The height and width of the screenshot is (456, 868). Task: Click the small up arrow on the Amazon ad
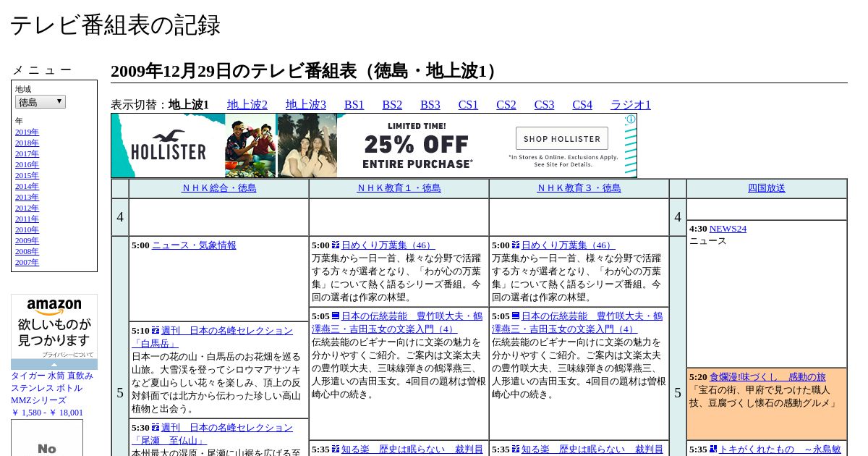(54, 364)
